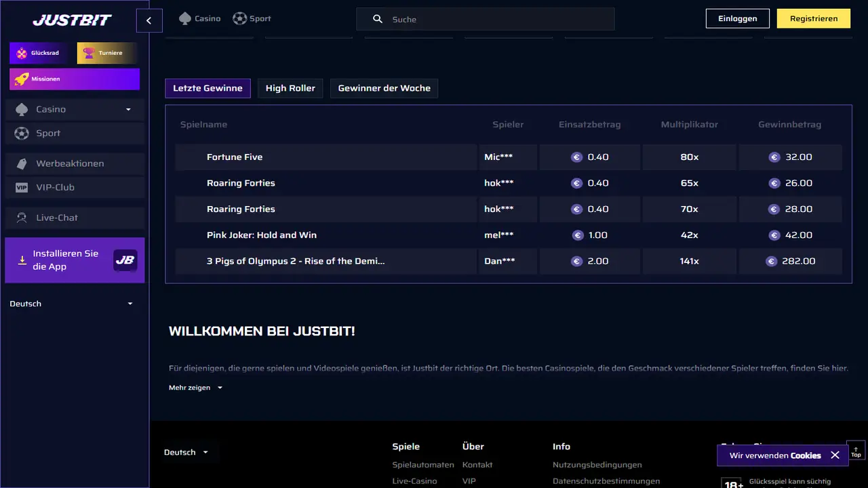Click Installieren Sie die App
The width and height of the screenshot is (868, 488).
(x=75, y=260)
